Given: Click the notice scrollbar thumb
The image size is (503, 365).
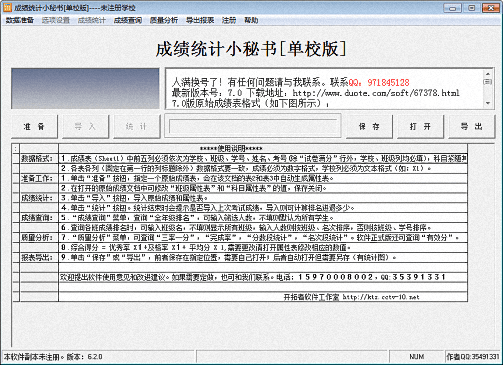Looking at the screenshot, I should [x=488, y=82].
